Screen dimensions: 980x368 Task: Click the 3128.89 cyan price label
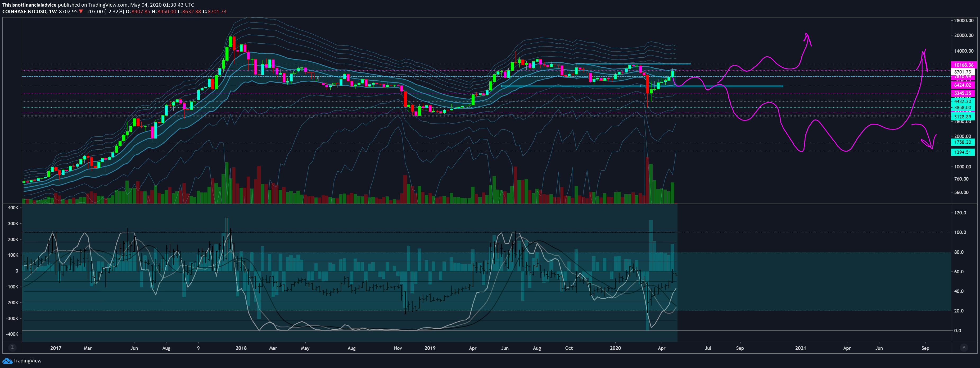coord(963,117)
